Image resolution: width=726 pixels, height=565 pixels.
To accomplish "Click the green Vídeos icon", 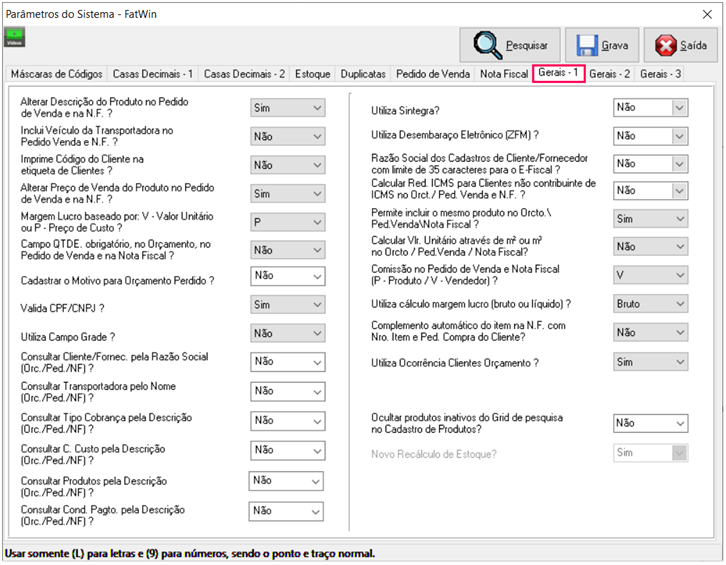I will (15, 38).
